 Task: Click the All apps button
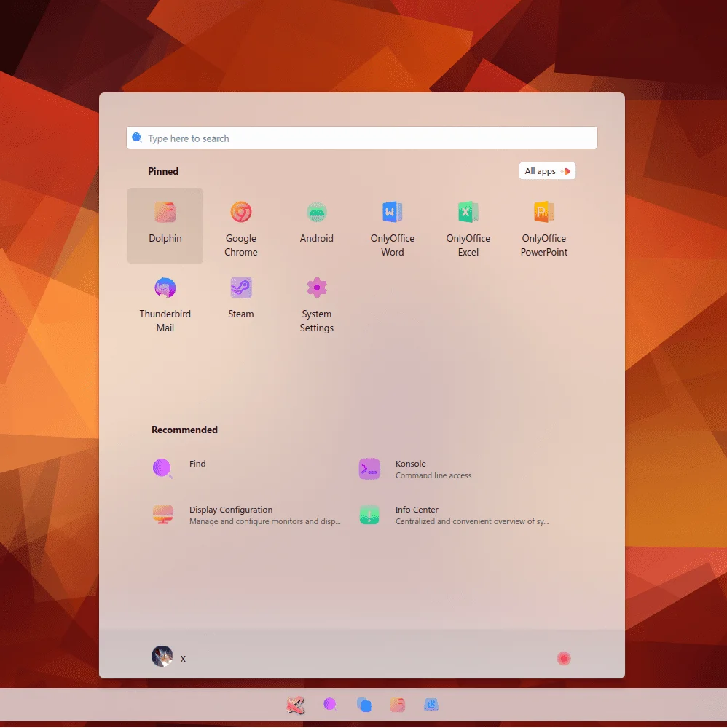(547, 171)
